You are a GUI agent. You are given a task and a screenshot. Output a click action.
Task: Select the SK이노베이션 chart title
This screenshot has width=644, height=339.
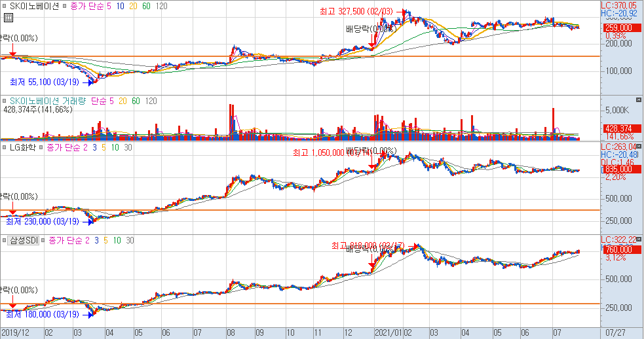coord(34,7)
